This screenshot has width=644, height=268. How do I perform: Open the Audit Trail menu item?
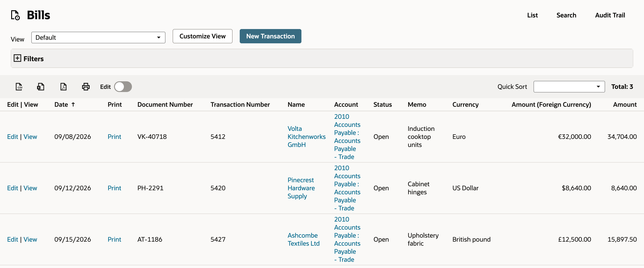pos(610,15)
